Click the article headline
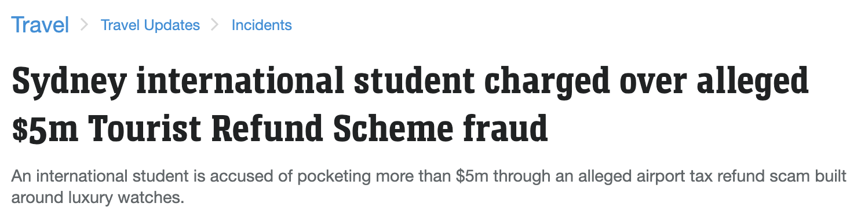Viewport: 868px width, 214px height. coord(410,105)
